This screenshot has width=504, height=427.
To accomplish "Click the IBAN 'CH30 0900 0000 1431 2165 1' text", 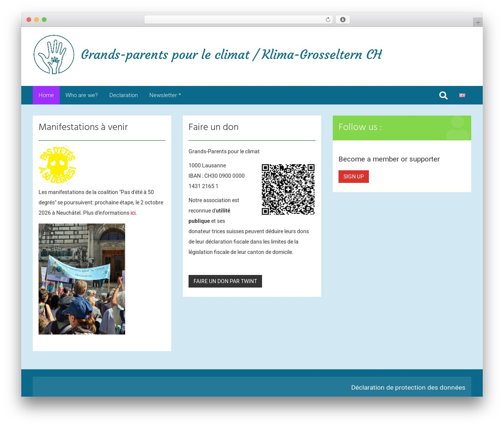I will [x=217, y=181].
